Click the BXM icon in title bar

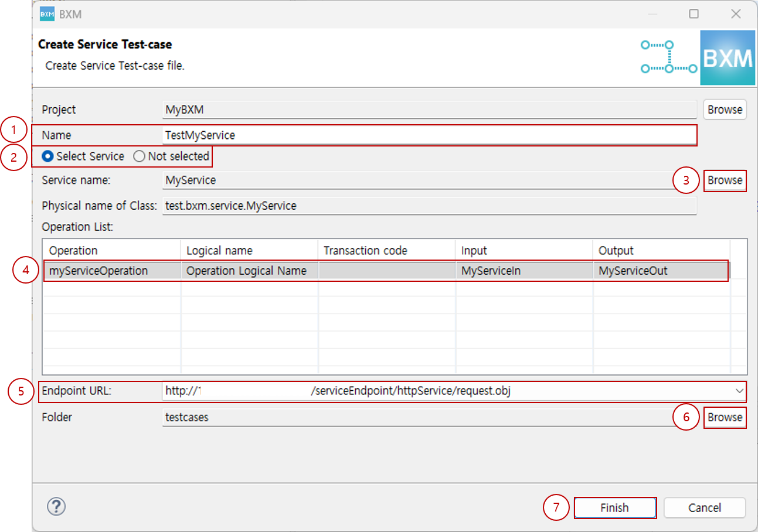coord(47,14)
